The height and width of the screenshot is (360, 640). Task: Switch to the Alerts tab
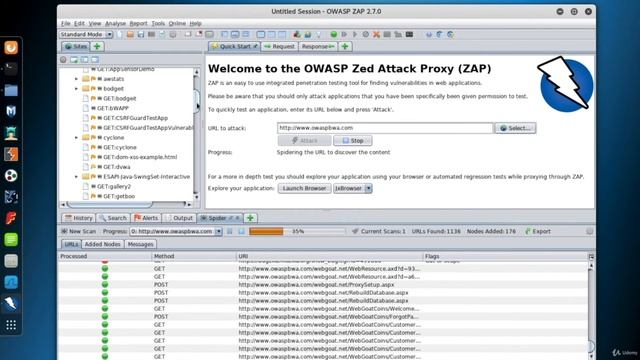146,218
